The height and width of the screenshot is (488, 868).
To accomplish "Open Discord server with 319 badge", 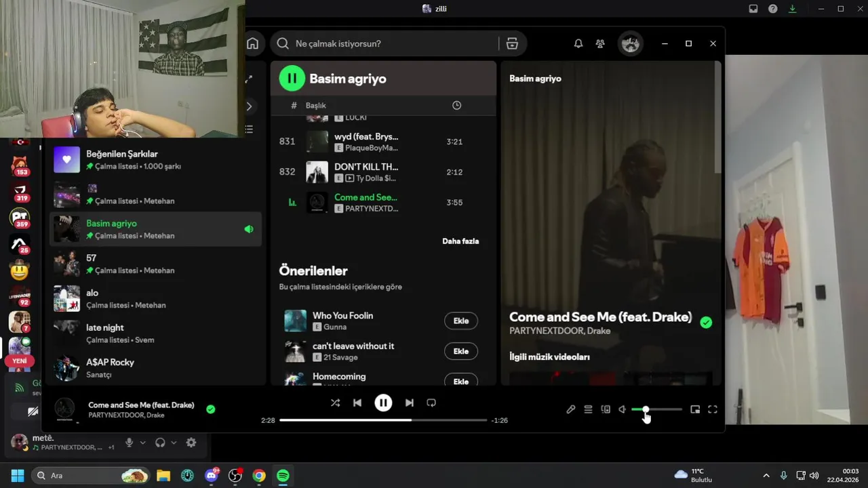I will pos(20,192).
